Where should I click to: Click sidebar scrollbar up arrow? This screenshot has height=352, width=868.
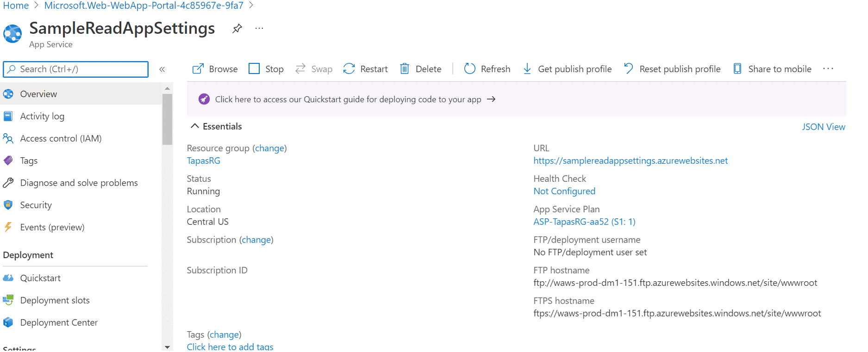[x=167, y=88]
